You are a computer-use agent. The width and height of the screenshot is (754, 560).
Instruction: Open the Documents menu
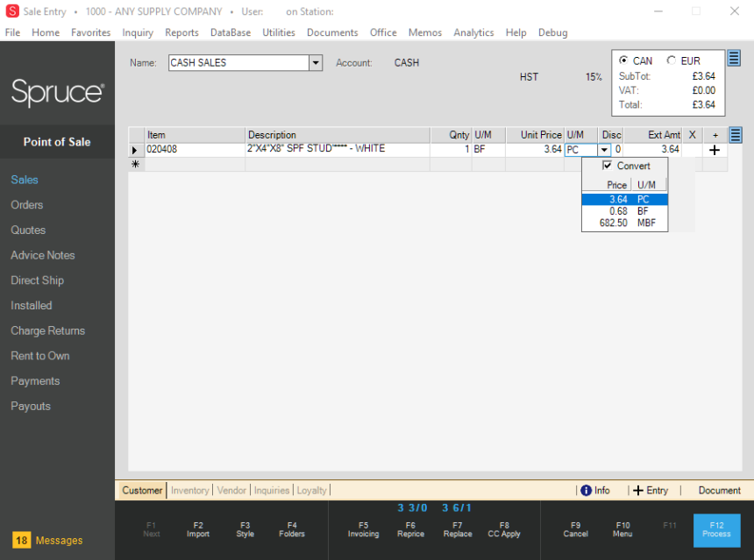332,32
